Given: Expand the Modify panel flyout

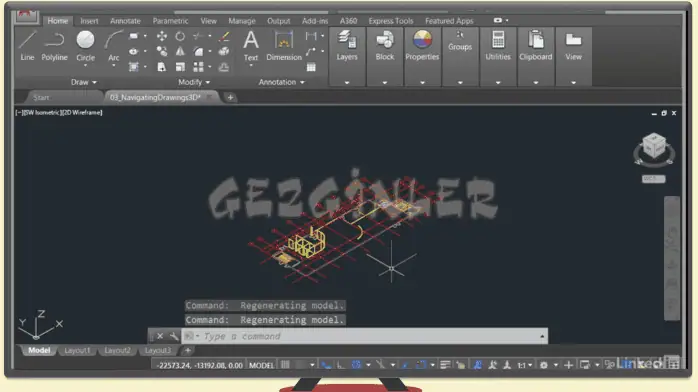Looking at the screenshot, I should pyautogui.click(x=194, y=82).
